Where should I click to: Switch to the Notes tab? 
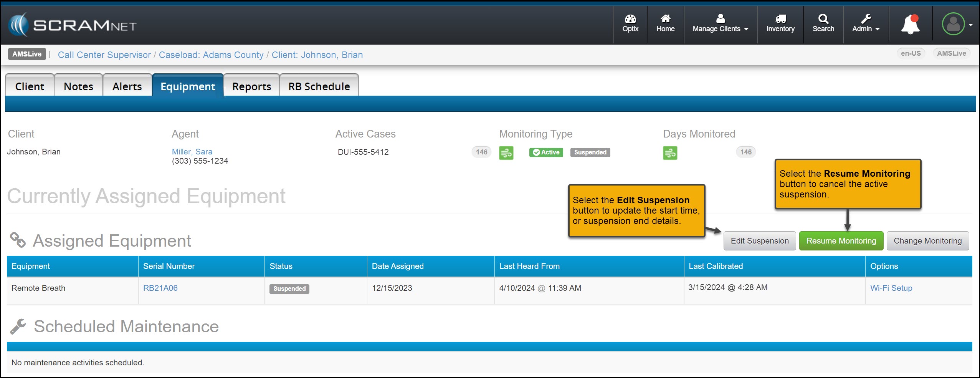pos(78,86)
